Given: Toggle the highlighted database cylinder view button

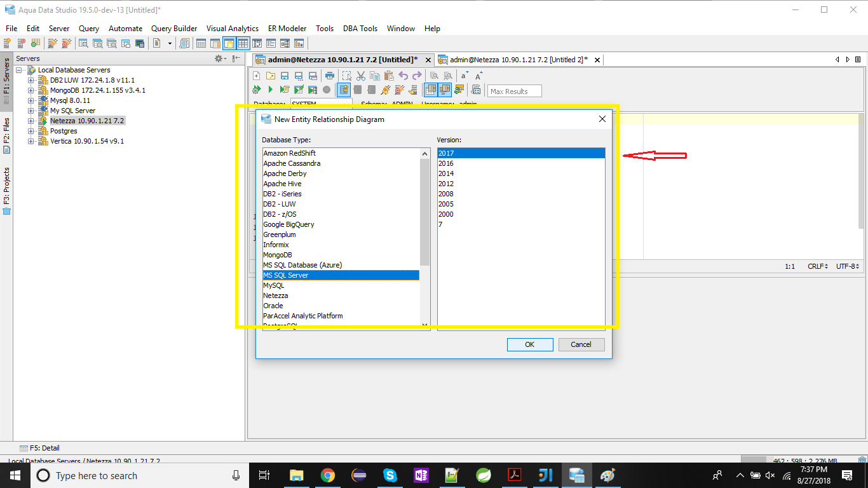Looking at the screenshot, I should pos(229,43).
